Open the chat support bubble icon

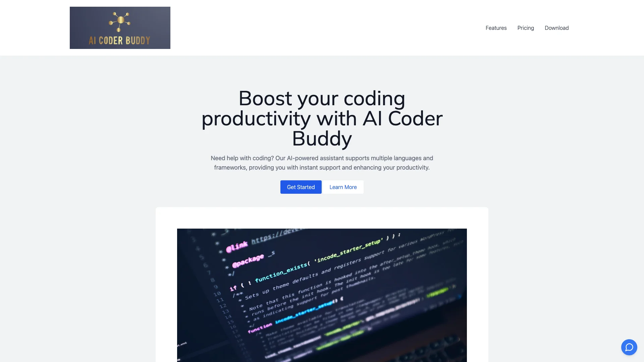[x=629, y=347]
